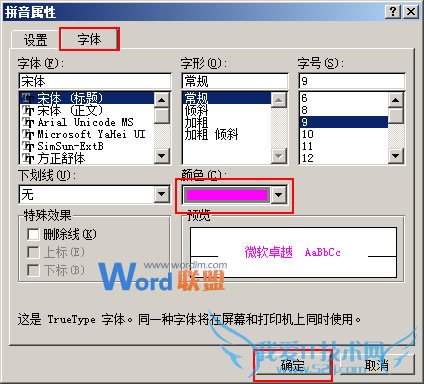Image resolution: width=424 pixels, height=384 pixels.
Task: Select 方正舒体 font
Action: point(87,158)
